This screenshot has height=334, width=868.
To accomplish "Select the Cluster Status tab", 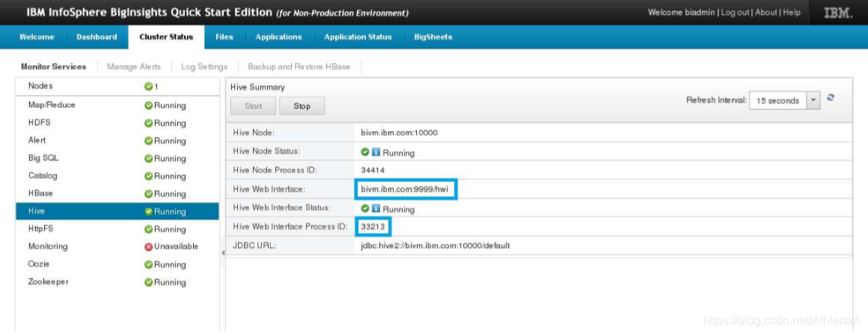I will point(166,37).
